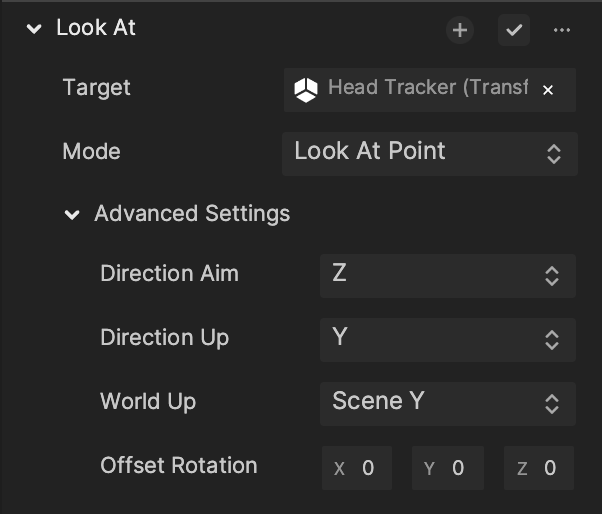Image resolution: width=602 pixels, height=514 pixels.
Task: Toggle the Look At enabled checkmark
Action: coord(514,30)
